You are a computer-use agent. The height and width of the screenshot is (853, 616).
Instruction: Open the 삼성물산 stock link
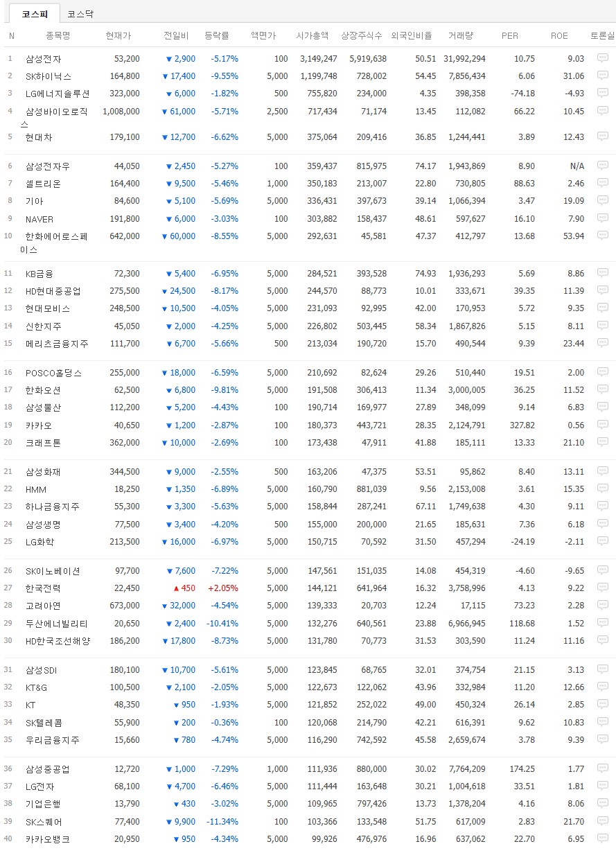click(x=43, y=407)
